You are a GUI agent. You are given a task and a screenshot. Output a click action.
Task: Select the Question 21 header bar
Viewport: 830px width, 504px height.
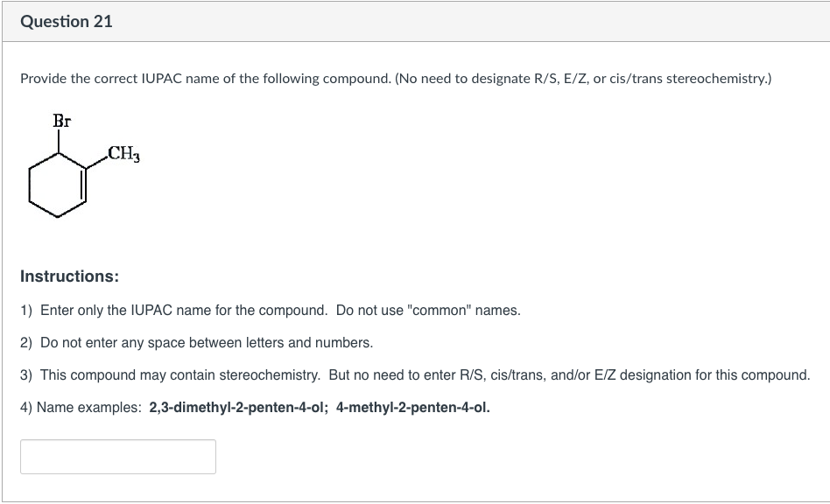[415, 22]
